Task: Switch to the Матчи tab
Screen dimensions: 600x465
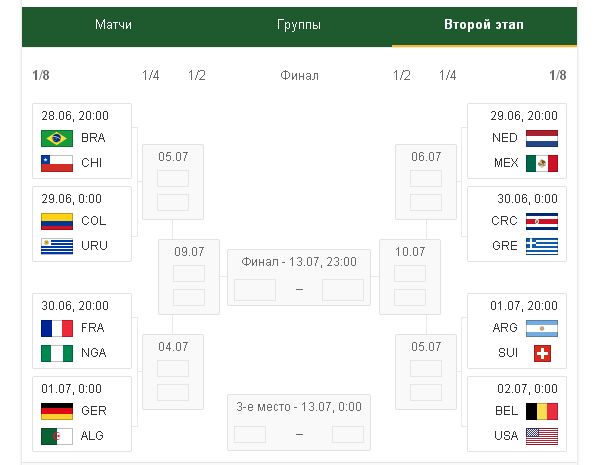Action: 113,24
